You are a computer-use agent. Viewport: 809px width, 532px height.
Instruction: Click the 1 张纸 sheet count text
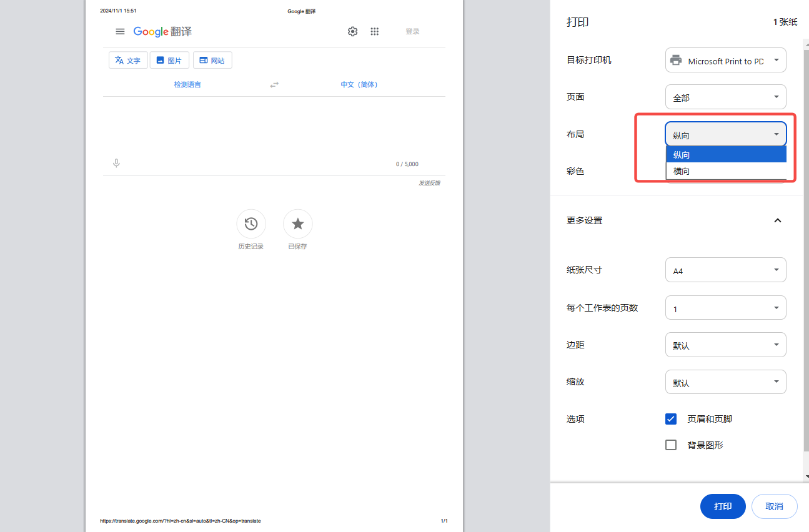point(785,22)
